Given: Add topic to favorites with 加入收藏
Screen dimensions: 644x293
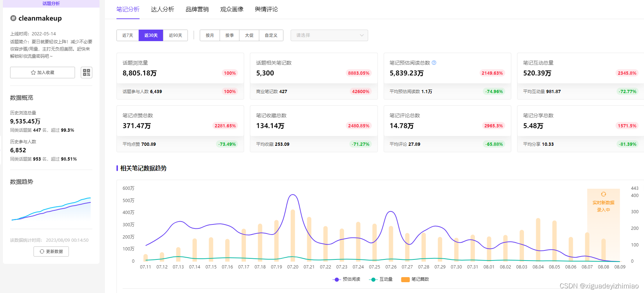Looking at the screenshot, I should 43,73.
